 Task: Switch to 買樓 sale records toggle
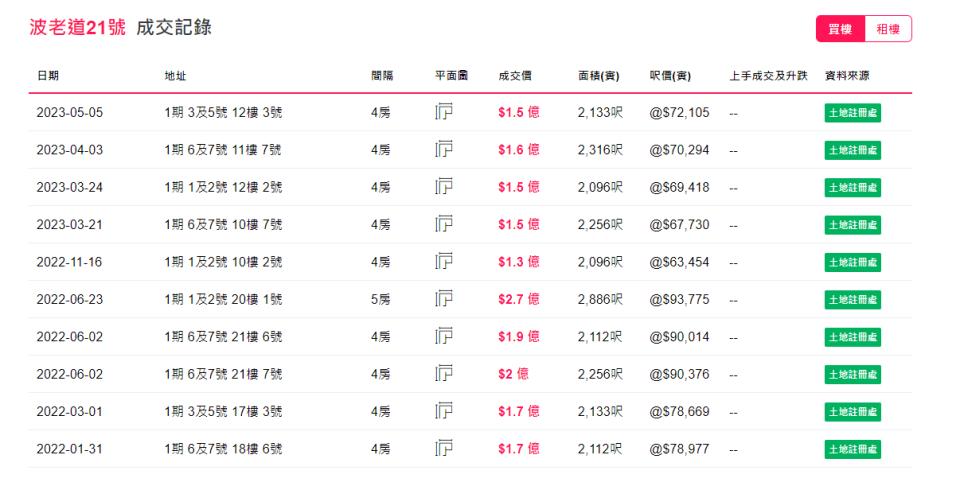tap(839, 30)
